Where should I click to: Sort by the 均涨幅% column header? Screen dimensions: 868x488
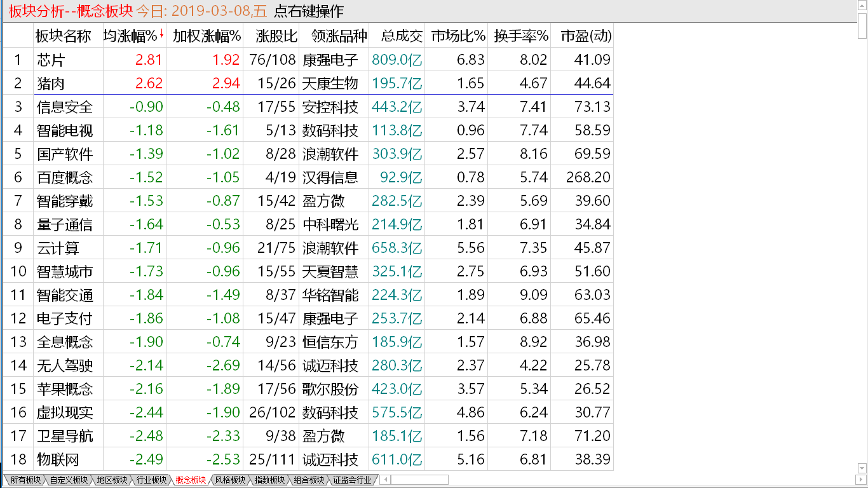coord(134,36)
